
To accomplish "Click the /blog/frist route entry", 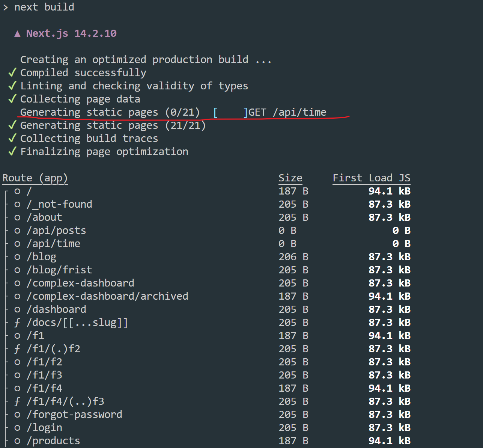I will click(59, 270).
